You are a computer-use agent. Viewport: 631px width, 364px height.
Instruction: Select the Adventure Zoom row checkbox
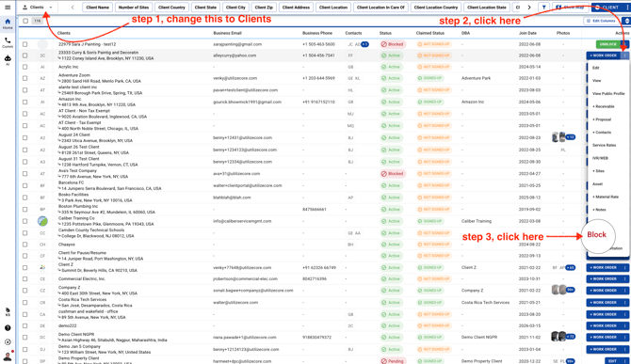(x=24, y=78)
